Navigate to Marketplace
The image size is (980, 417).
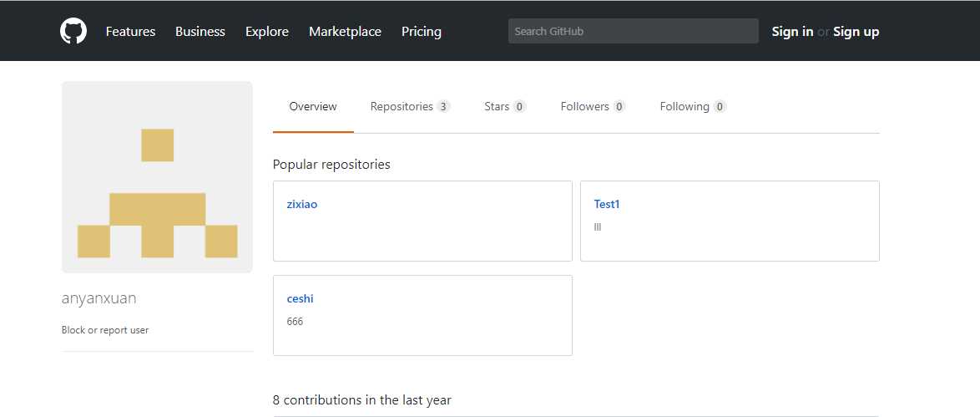pyautogui.click(x=345, y=32)
